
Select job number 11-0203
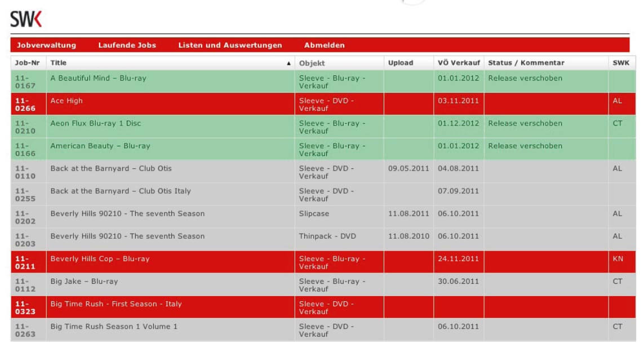click(25, 240)
